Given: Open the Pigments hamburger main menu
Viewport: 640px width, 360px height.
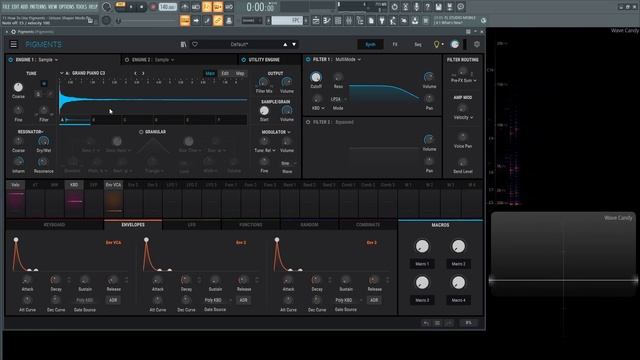Looking at the screenshot, I should (x=13, y=44).
